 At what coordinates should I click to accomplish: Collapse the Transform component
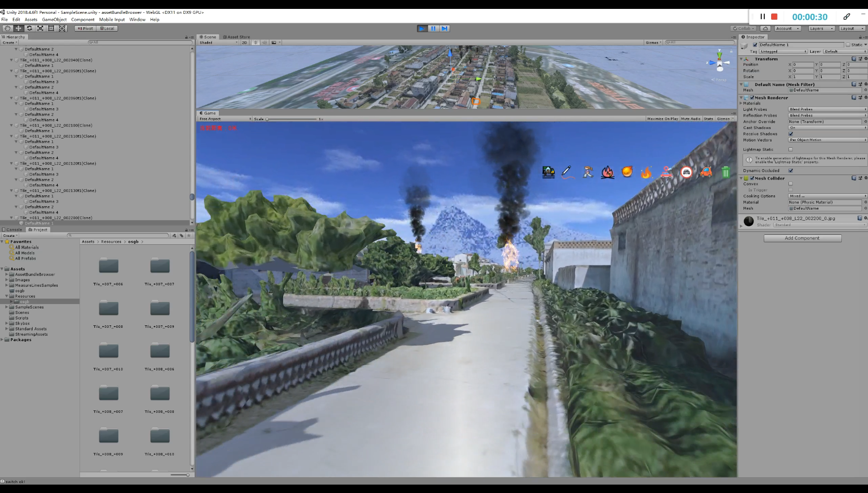pyautogui.click(x=741, y=59)
